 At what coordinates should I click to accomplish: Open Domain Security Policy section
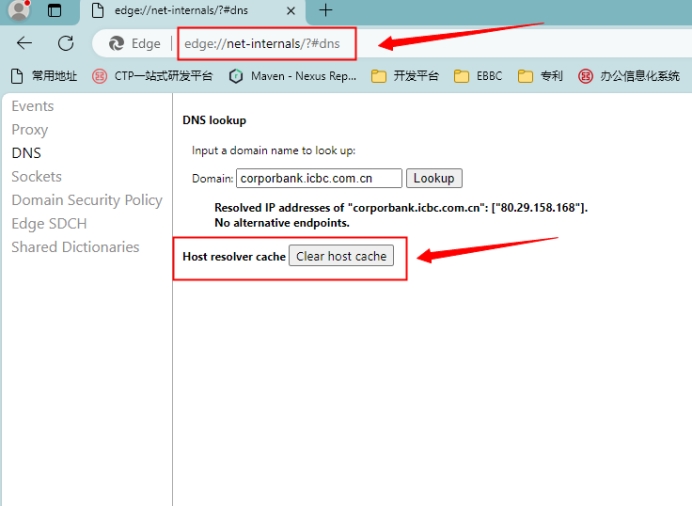pos(87,200)
